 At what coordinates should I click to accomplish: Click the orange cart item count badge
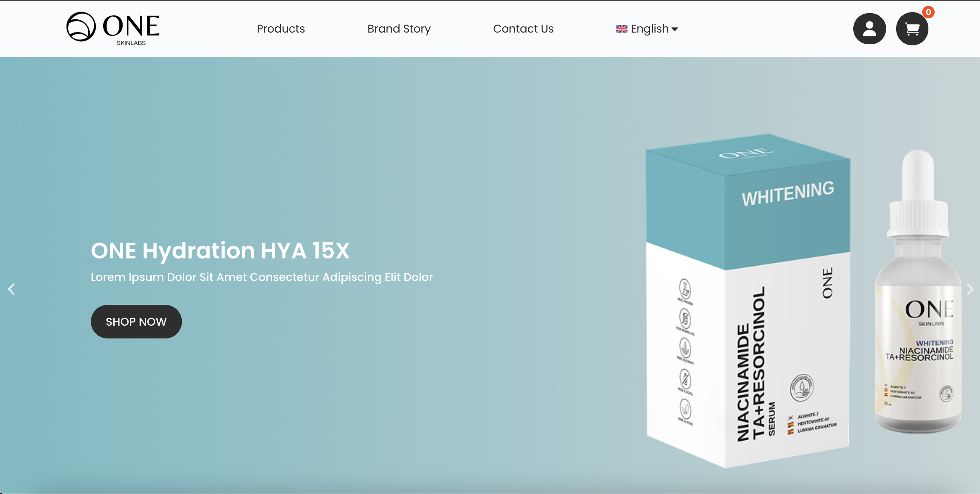click(928, 12)
